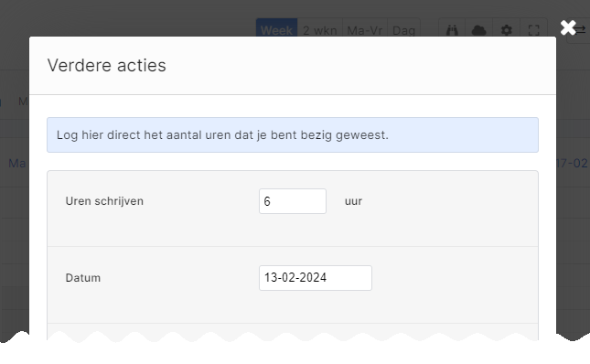Click the uur unit label

tap(353, 201)
